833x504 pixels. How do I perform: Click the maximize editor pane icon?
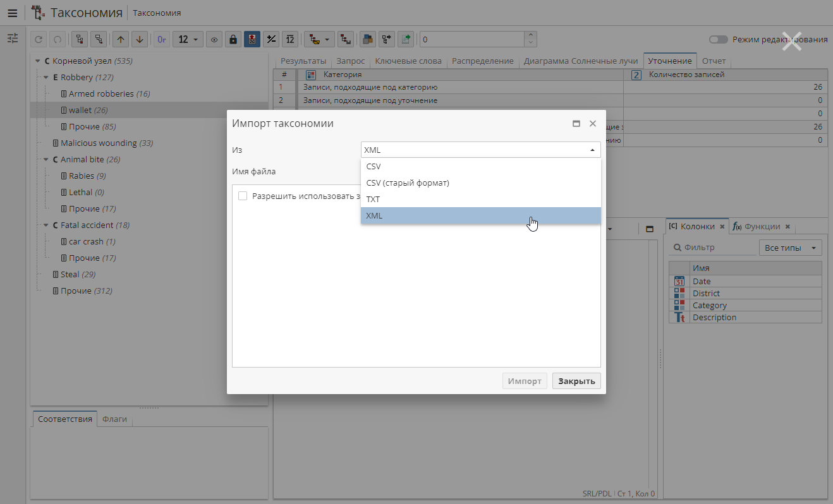[649, 229]
